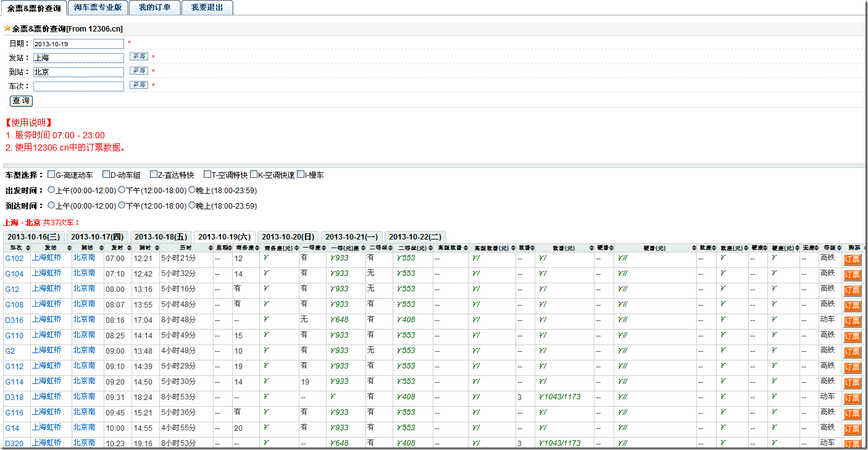Switch to date tab 2013-10-22(二)

coord(415,237)
